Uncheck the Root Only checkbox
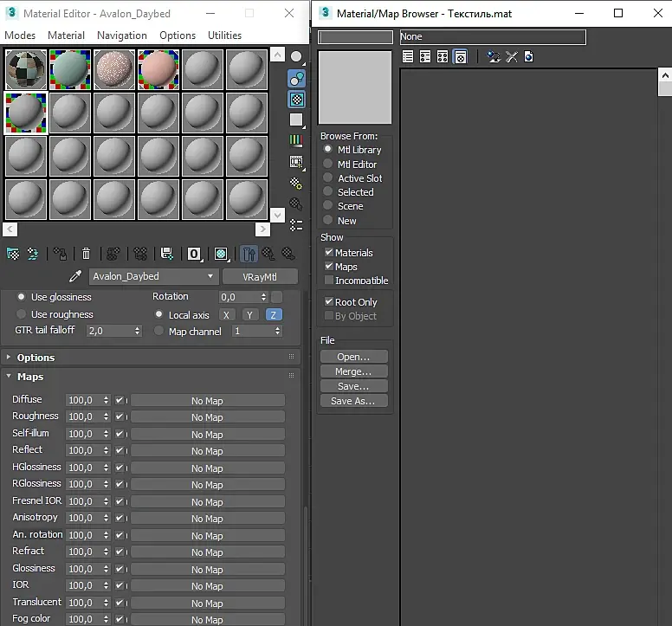The height and width of the screenshot is (626, 672). (329, 301)
